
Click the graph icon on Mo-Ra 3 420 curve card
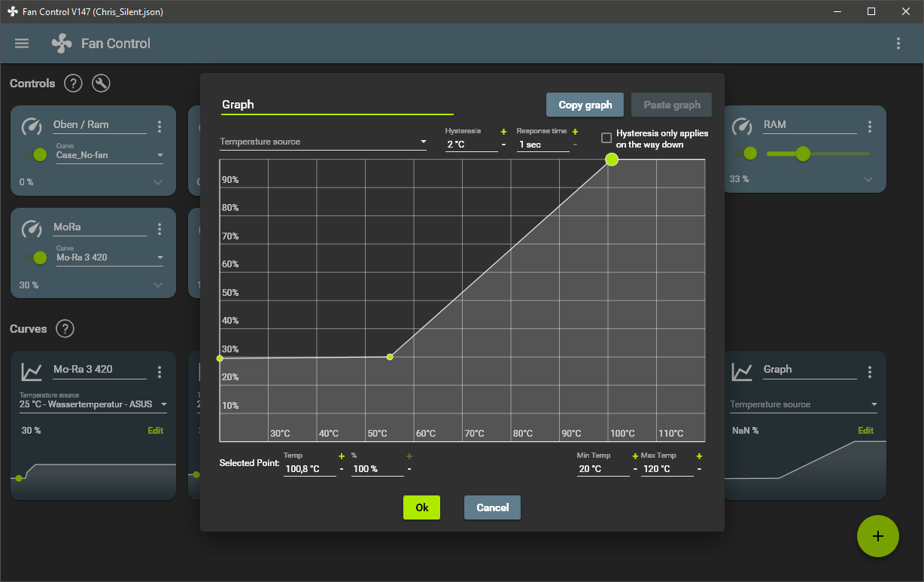coord(32,371)
